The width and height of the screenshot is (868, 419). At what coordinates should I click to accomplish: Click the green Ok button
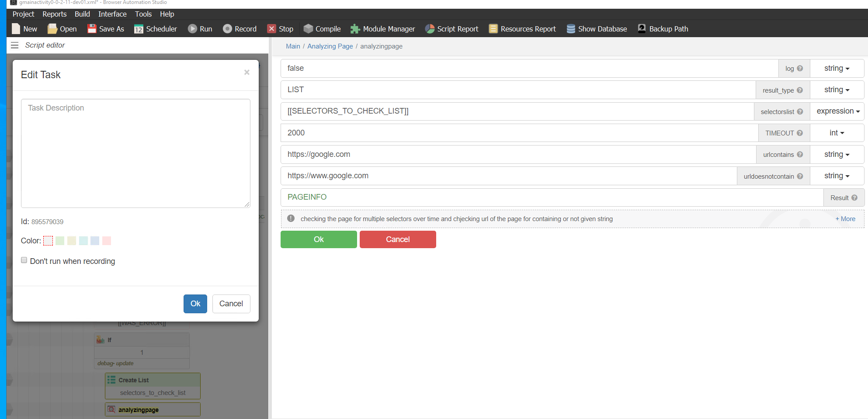click(x=319, y=239)
